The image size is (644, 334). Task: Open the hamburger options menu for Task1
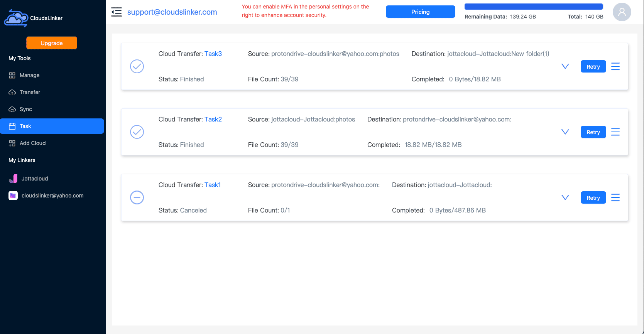pyautogui.click(x=615, y=197)
